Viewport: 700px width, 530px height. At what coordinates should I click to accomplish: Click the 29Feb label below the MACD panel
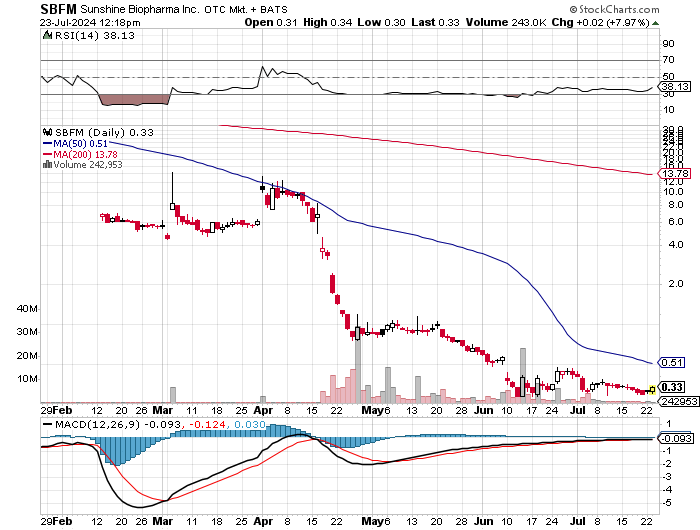tap(56, 521)
